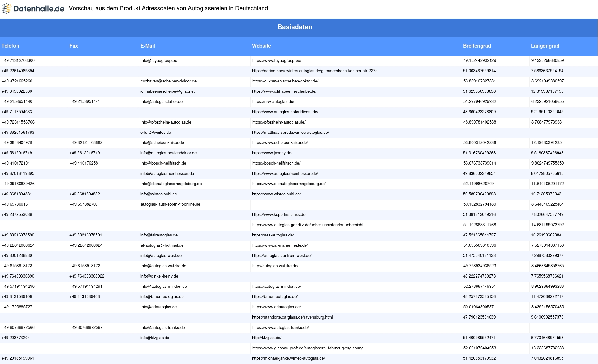This screenshot has height=364, width=598.
Task: Open https://www.kopp-firstclass.de/ website cell
Action: coord(279,215)
